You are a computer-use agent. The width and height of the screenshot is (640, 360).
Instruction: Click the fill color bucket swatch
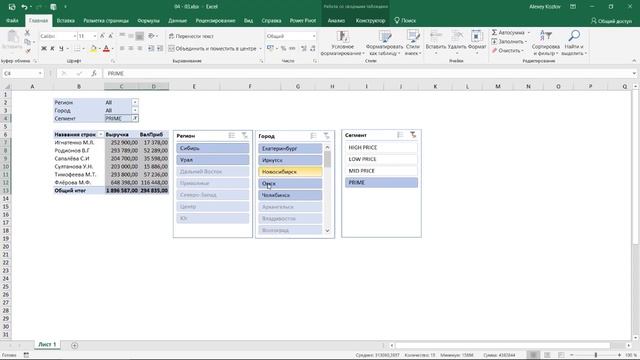click(x=93, y=49)
